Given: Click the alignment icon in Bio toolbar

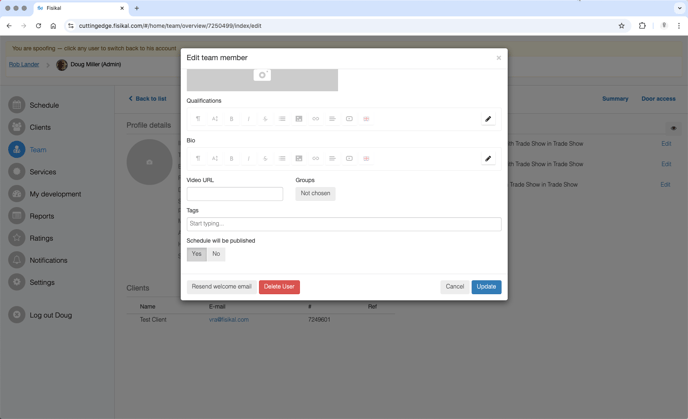Looking at the screenshot, I should pos(333,158).
